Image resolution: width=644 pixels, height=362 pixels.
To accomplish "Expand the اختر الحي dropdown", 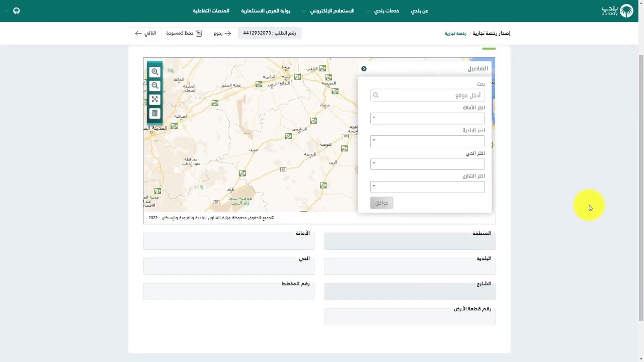I will click(427, 164).
